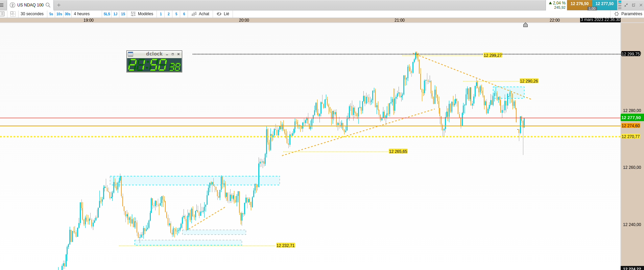Expand the Modèles templates menu
The height and width of the screenshot is (270, 644).
[142, 14]
